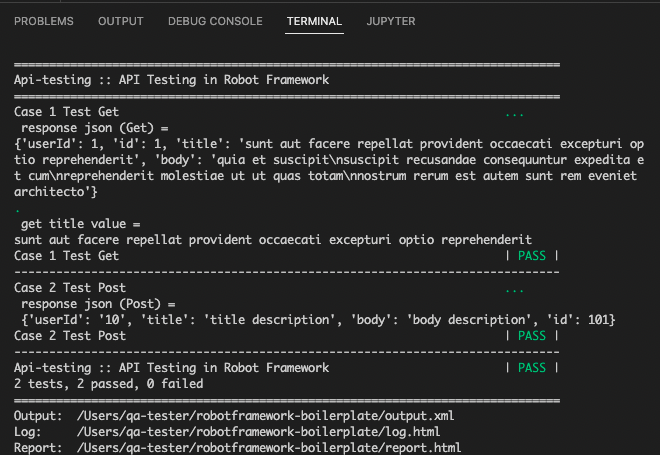
Task: Switch to the PROBLEMS tab
Action: [44, 21]
